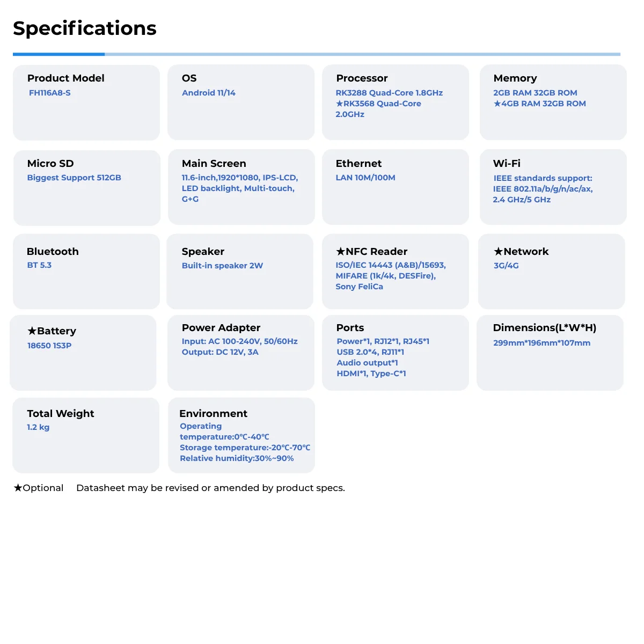Click the star next to Optional footnote
This screenshot has width=644, height=644.
point(18,487)
